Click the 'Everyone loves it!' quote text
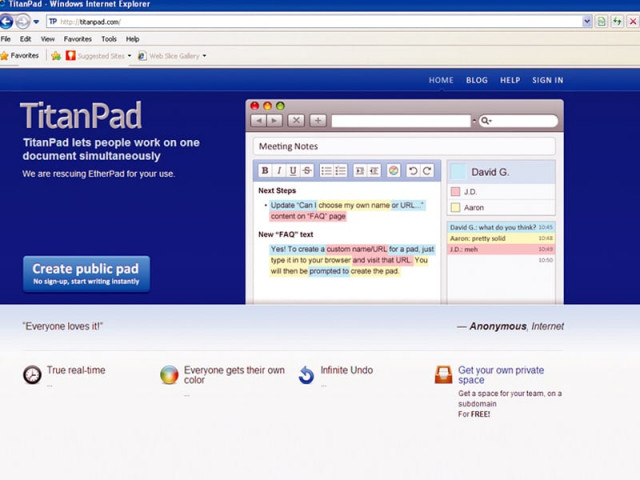Screen dimensions: 640x480 coord(62,326)
